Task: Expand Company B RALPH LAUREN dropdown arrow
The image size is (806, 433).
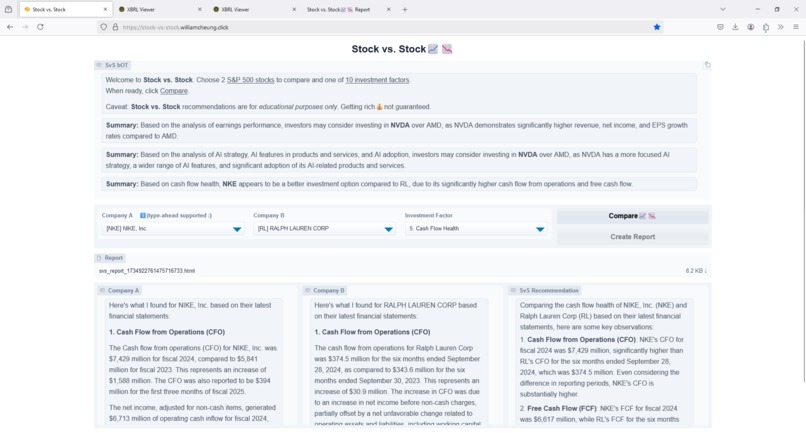Action: (389, 229)
